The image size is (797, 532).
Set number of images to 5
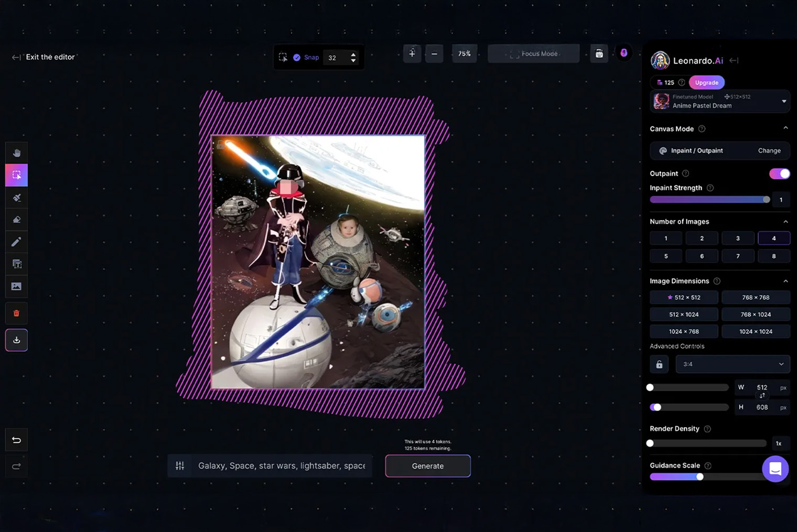click(666, 256)
